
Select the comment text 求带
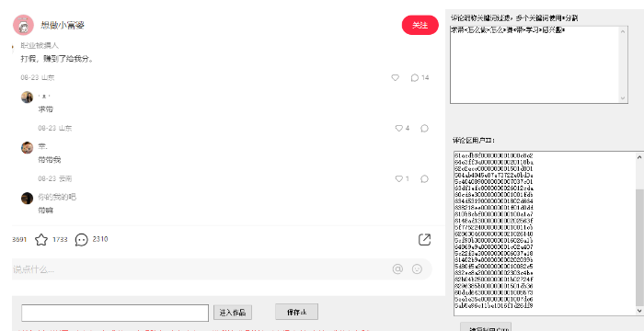coord(46,109)
